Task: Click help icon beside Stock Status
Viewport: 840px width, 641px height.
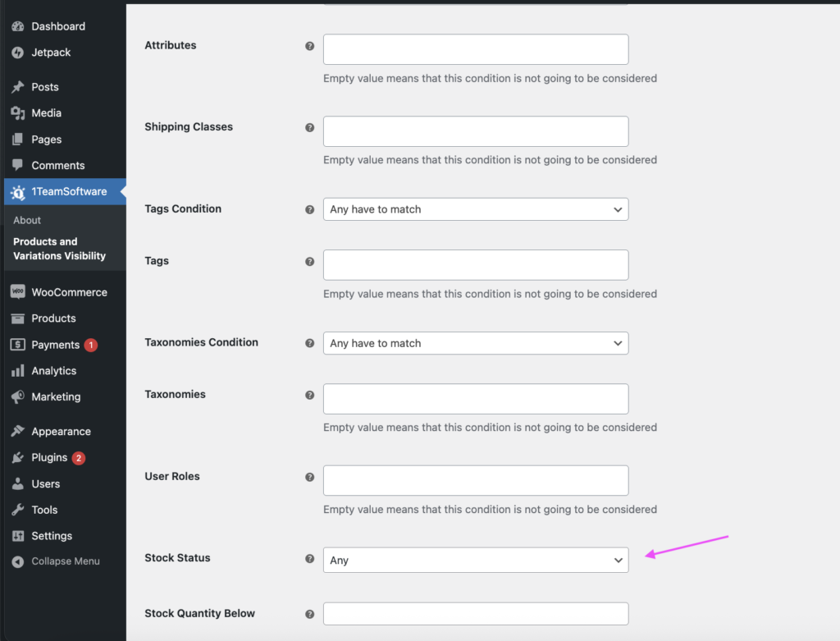Action: [x=309, y=559]
